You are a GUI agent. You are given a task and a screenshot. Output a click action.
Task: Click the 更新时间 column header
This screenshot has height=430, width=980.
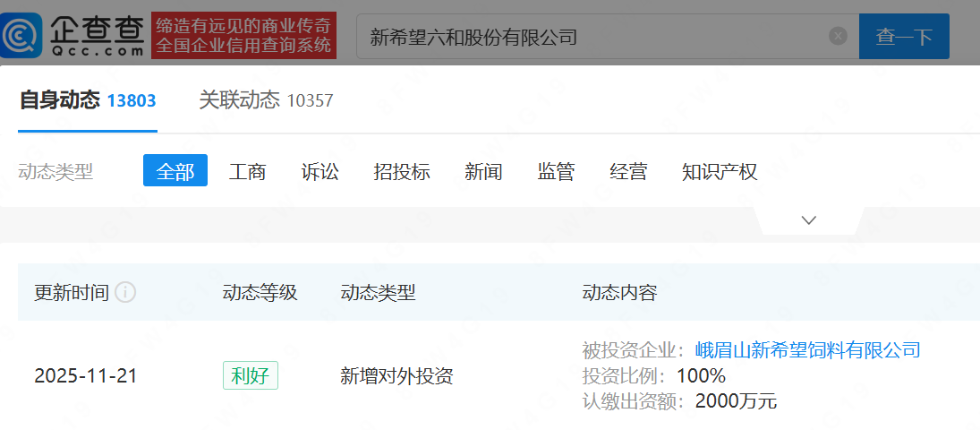(x=72, y=293)
